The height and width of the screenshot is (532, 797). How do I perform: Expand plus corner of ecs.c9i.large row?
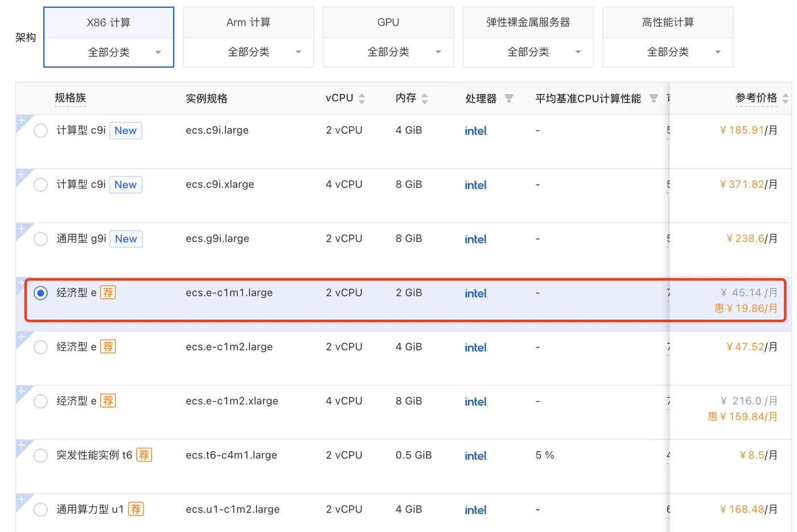pyautogui.click(x=21, y=120)
